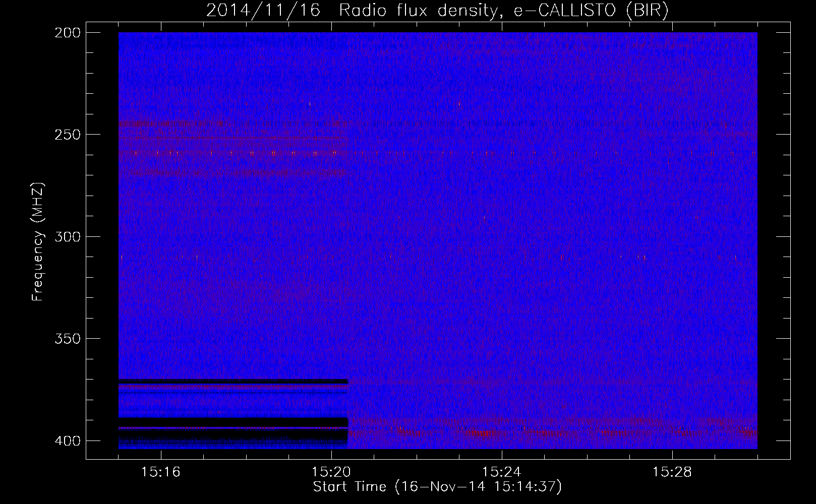Image resolution: width=816 pixels, height=504 pixels.
Task: Select the 'Frequency (MHZ)' axis label
Action: tap(38, 241)
